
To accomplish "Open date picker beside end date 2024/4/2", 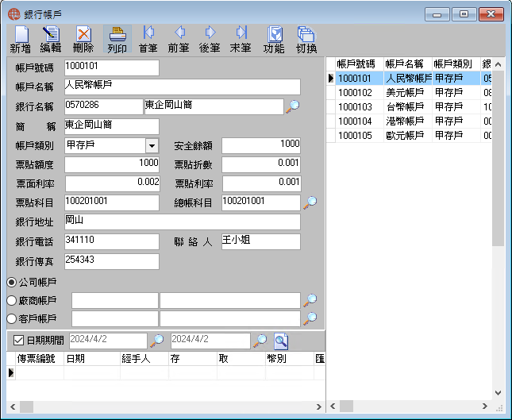I will click(260, 341).
